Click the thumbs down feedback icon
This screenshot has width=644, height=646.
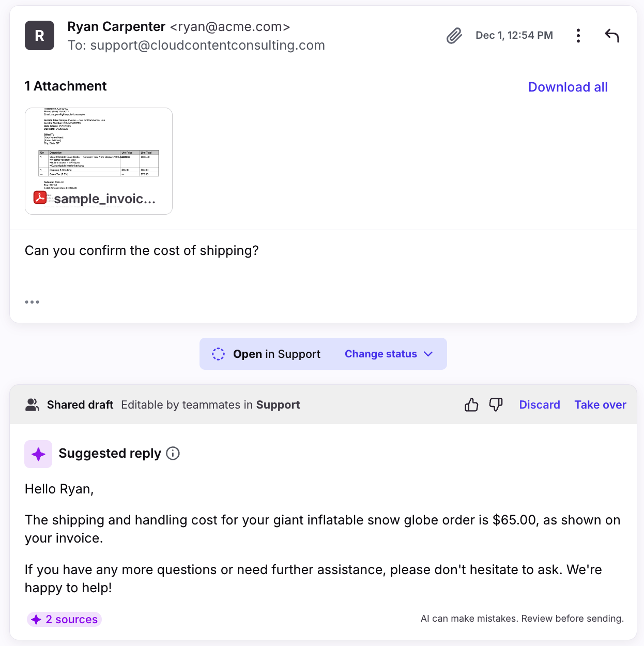(496, 404)
